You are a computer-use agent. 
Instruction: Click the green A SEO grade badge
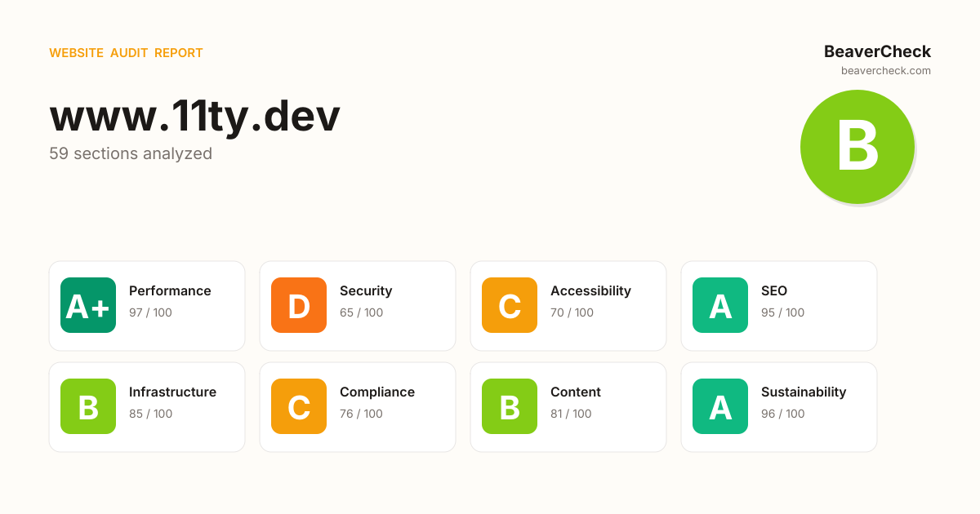coord(720,305)
